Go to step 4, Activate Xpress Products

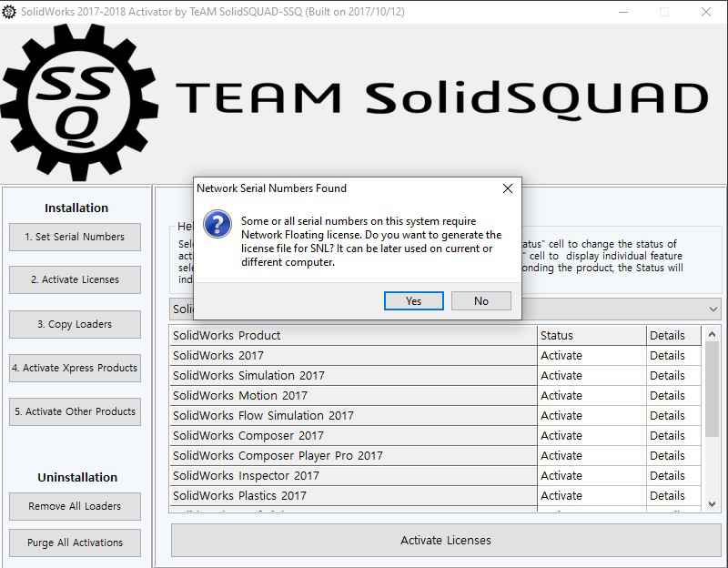[x=75, y=368]
